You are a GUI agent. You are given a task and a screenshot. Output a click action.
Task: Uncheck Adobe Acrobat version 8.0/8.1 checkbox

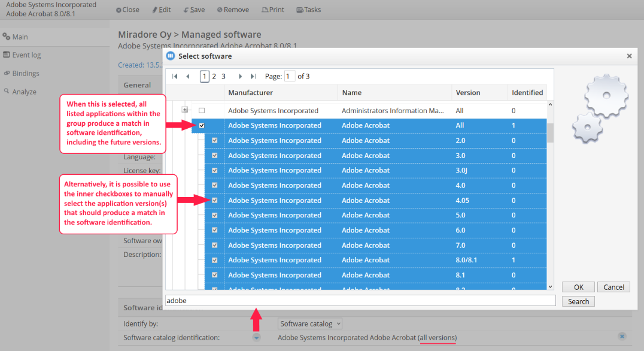coord(215,260)
